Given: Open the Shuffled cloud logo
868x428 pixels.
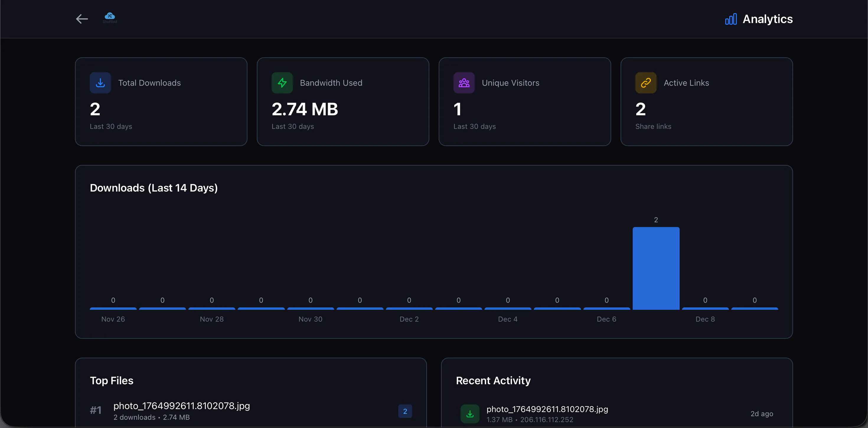Looking at the screenshot, I should point(110,18).
